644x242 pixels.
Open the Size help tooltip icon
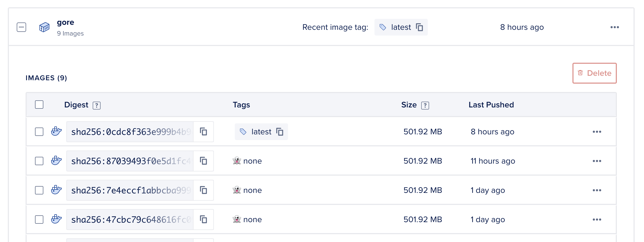425,105
